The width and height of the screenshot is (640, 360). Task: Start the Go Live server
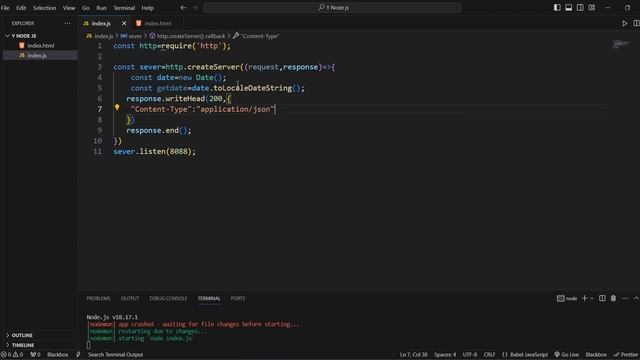click(567, 355)
